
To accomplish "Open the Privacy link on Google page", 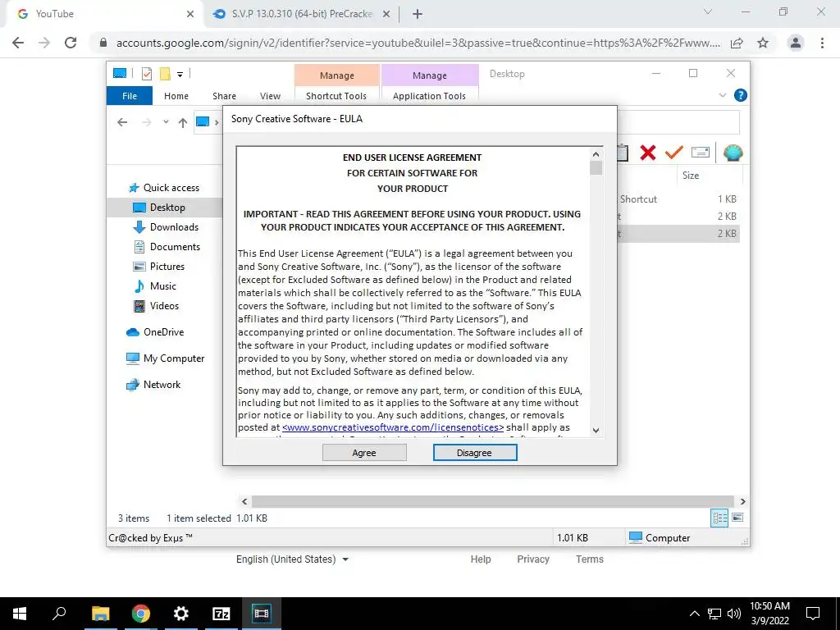I will [533, 559].
